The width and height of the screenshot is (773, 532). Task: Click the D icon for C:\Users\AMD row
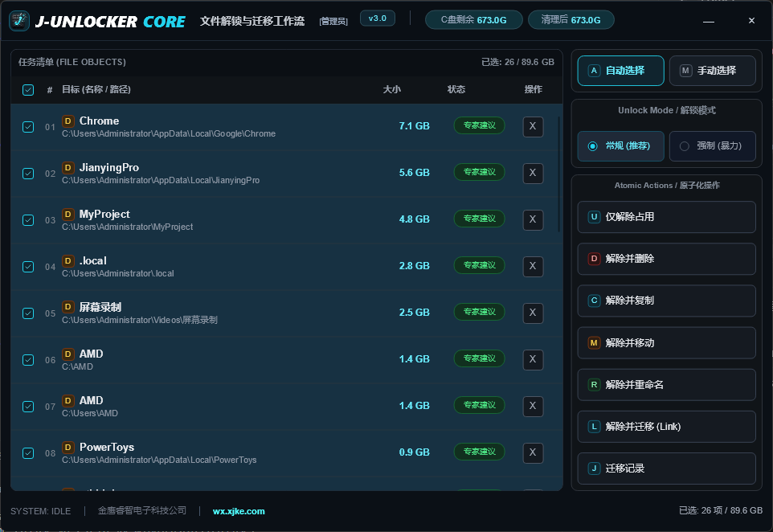tap(68, 400)
